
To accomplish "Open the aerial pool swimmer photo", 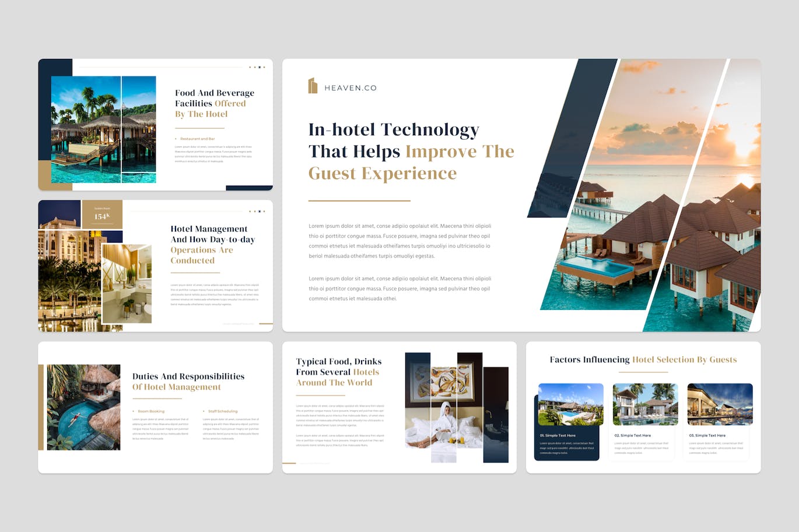I will point(83,407).
